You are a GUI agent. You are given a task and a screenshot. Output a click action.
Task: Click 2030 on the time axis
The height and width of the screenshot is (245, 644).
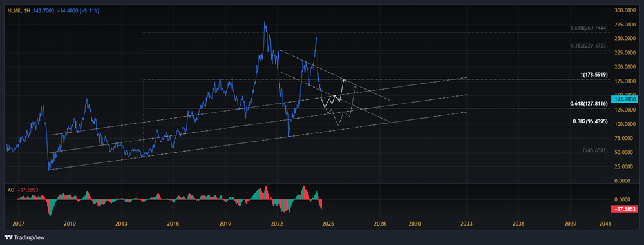coord(414,224)
